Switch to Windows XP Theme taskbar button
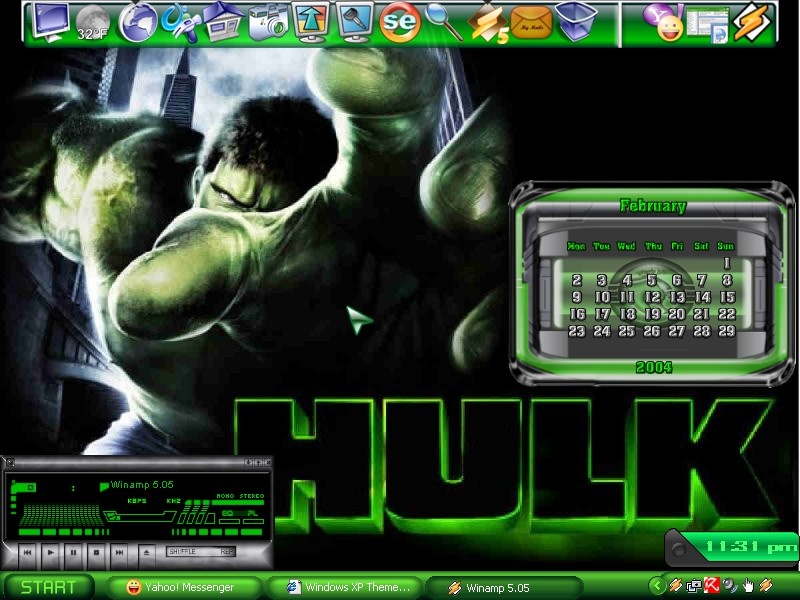 [x=346, y=587]
